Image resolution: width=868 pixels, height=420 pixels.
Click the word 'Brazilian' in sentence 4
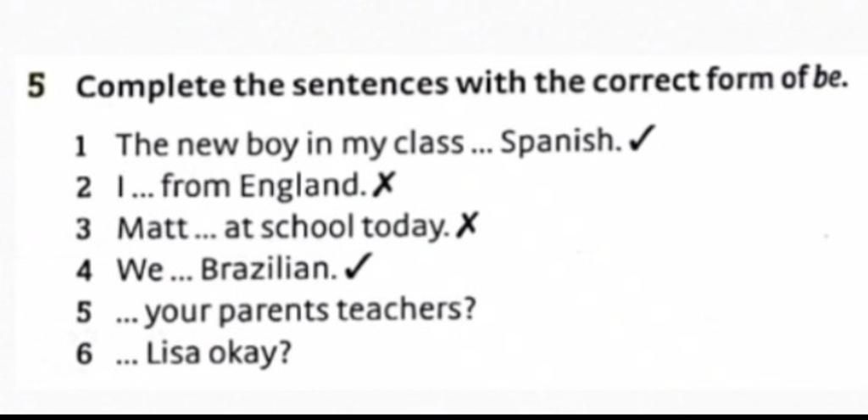pyautogui.click(x=269, y=270)
